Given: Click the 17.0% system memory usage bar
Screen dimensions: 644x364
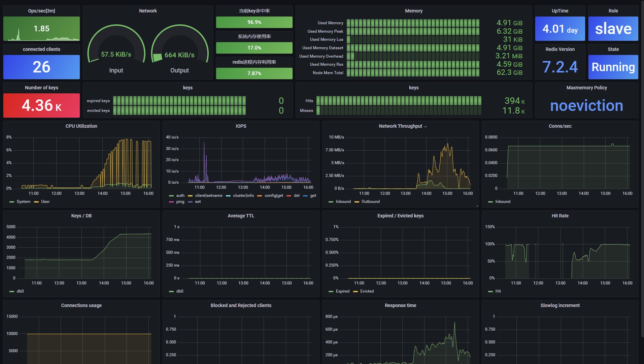Looking at the screenshot, I should pyautogui.click(x=254, y=48).
